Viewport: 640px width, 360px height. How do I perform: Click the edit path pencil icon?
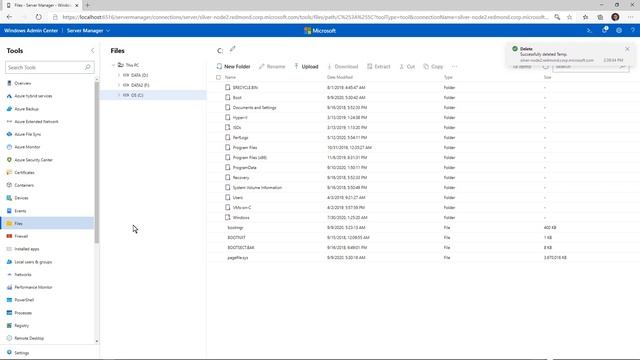233,49
